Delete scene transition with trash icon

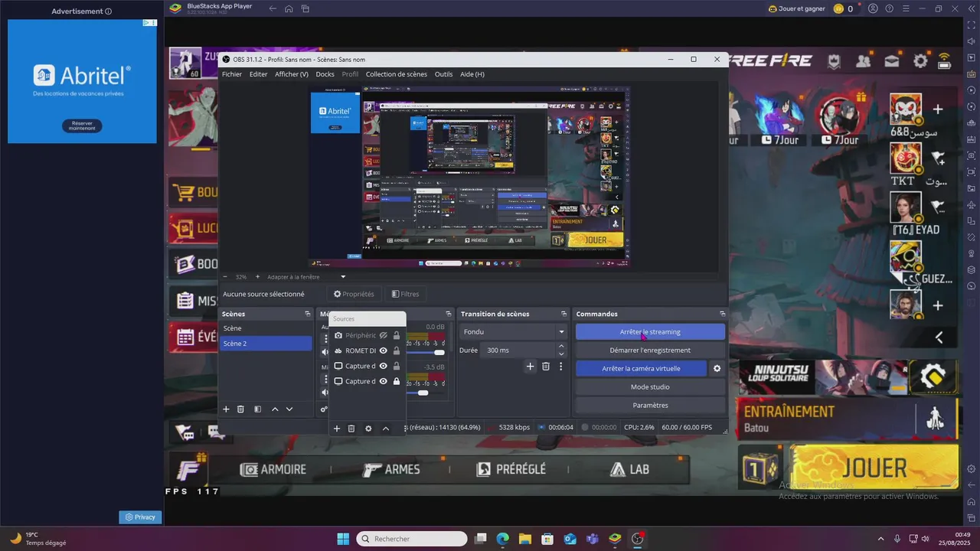click(x=546, y=367)
